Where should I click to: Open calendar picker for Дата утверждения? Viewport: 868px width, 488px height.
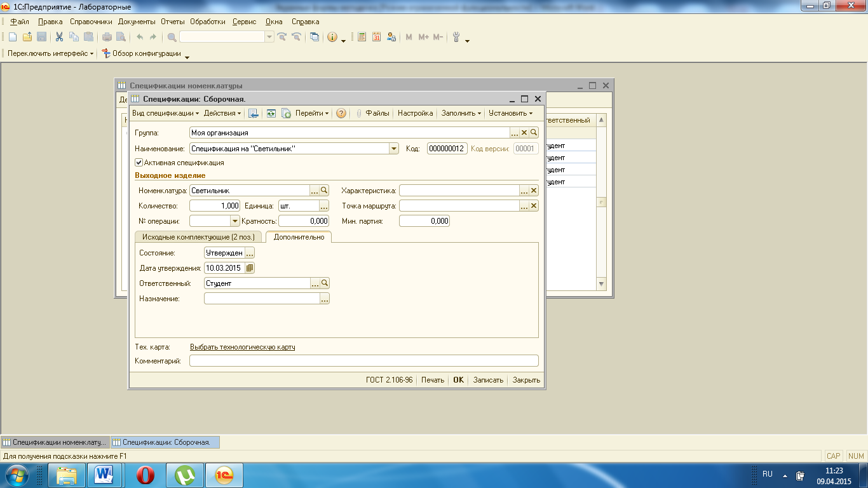(x=250, y=268)
